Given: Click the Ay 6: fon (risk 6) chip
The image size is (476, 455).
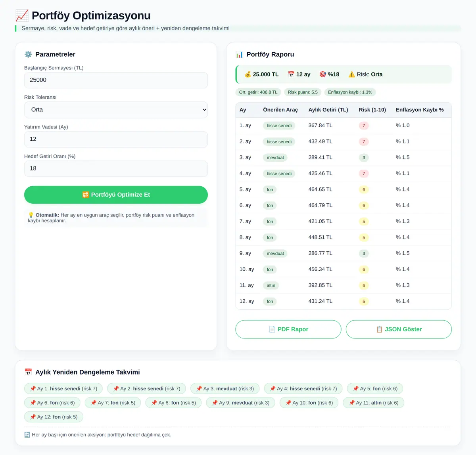Looking at the screenshot, I should tap(52, 403).
